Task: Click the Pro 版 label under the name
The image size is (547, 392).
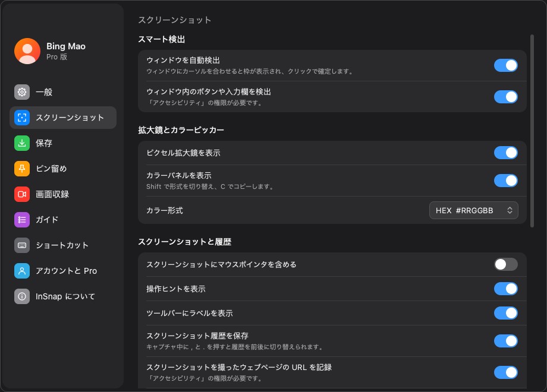Action: (x=57, y=57)
